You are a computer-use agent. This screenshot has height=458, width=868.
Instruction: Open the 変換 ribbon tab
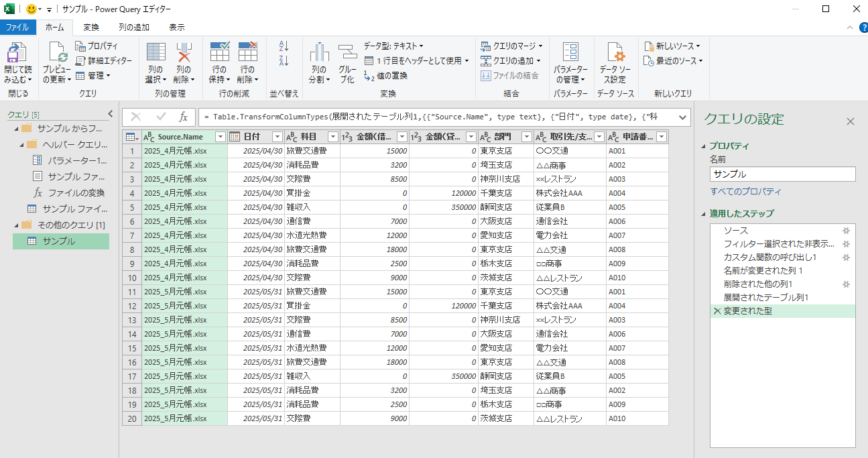tap(91, 27)
